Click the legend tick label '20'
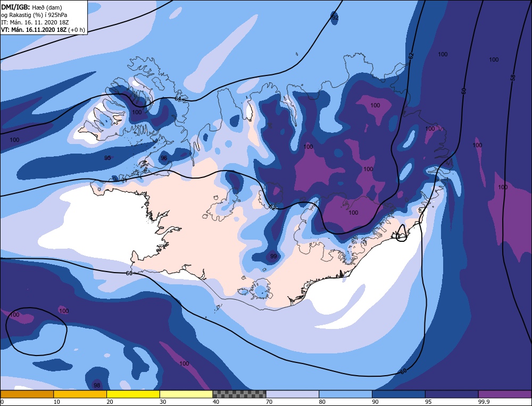Screen dimensions: 532x406 pos(110,402)
